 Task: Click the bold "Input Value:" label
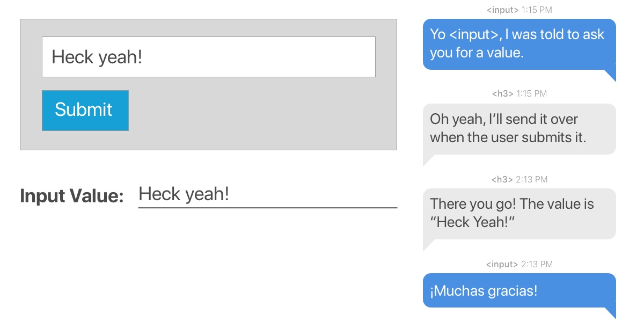[x=72, y=196]
